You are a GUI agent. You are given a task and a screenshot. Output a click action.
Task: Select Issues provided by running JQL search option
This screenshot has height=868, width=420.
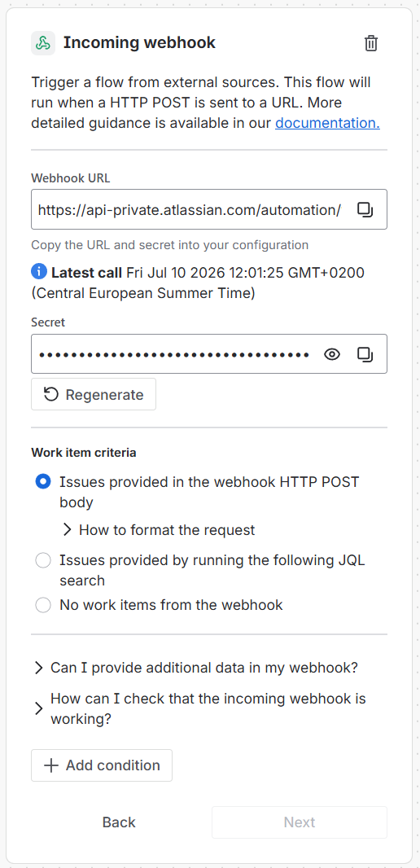(43, 561)
